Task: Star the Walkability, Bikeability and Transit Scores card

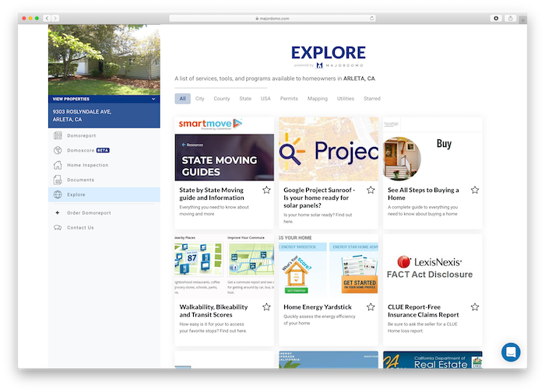Action: 266,307
